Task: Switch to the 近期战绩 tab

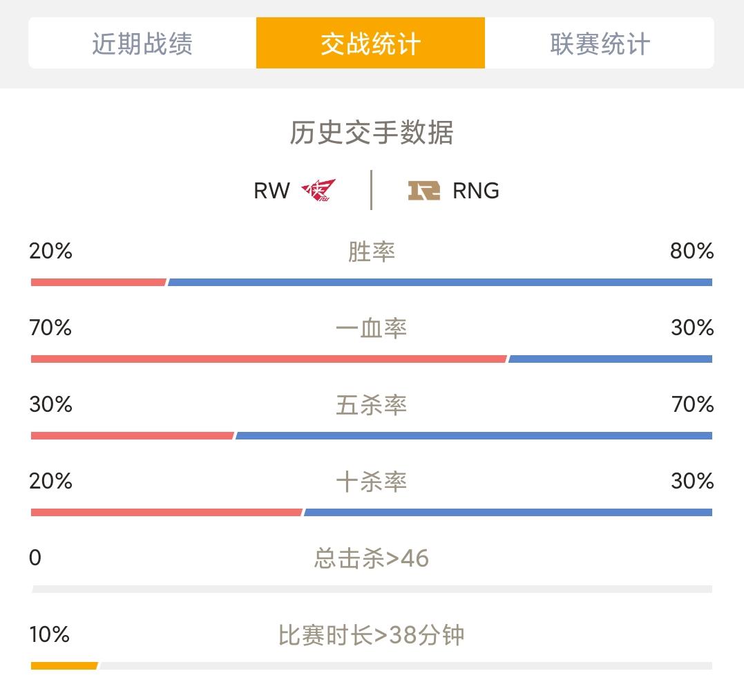Action: [142, 43]
